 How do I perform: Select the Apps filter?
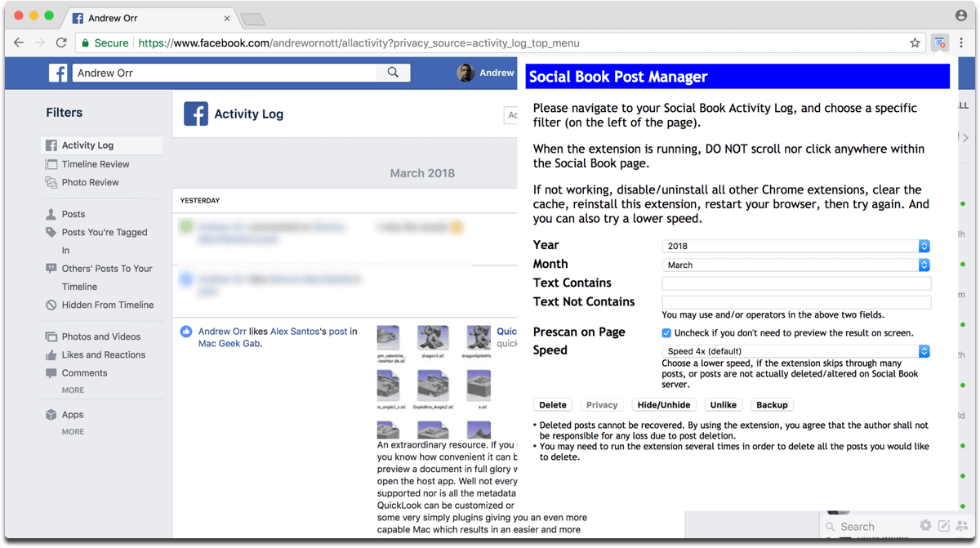[x=73, y=415]
